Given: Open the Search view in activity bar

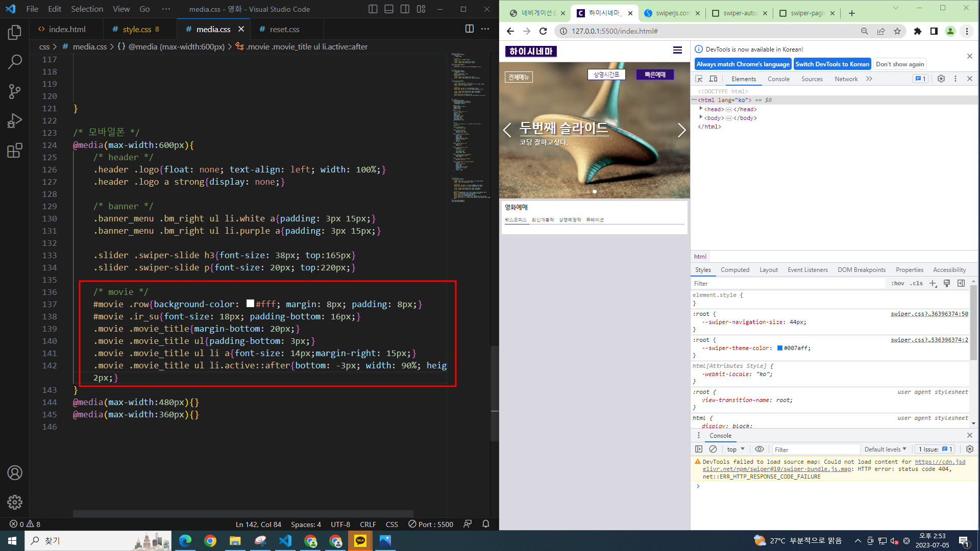Looking at the screenshot, I should (15, 62).
